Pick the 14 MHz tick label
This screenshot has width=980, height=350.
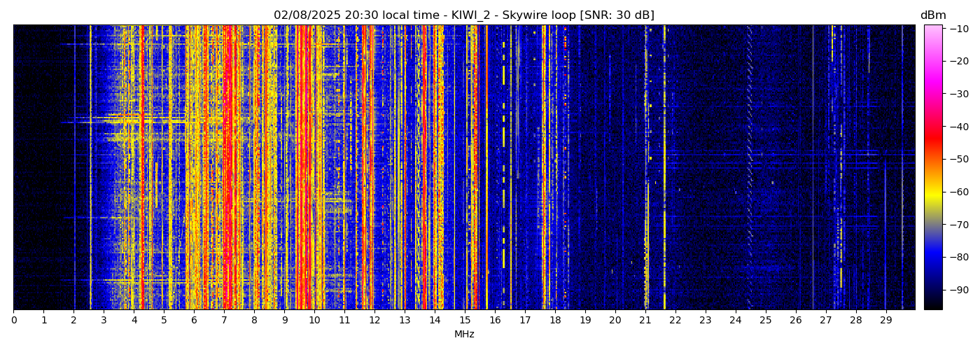(x=435, y=320)
